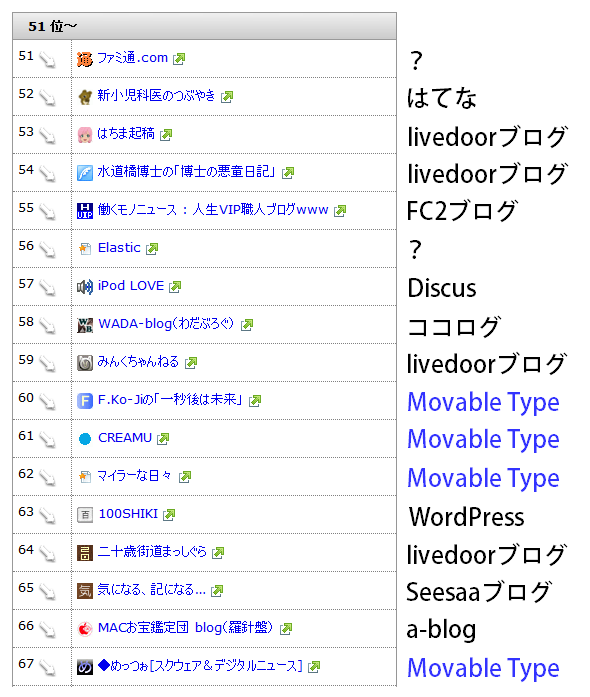Image resolution: width=590 pixels, height=697 pixels.
Task: Open 気になる、記になる… link
Action: coord(152,589)
